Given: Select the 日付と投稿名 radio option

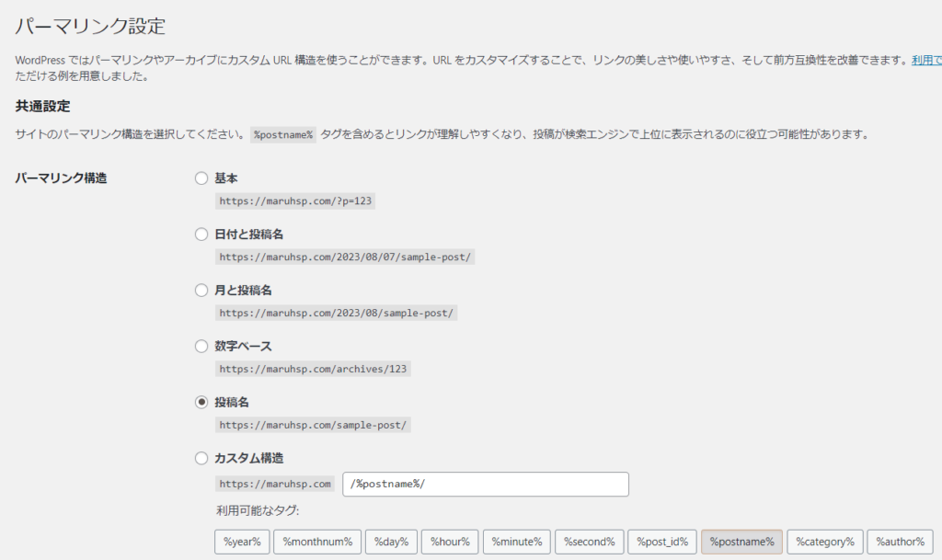Looking at the screenshot, I should coord(201,234).
